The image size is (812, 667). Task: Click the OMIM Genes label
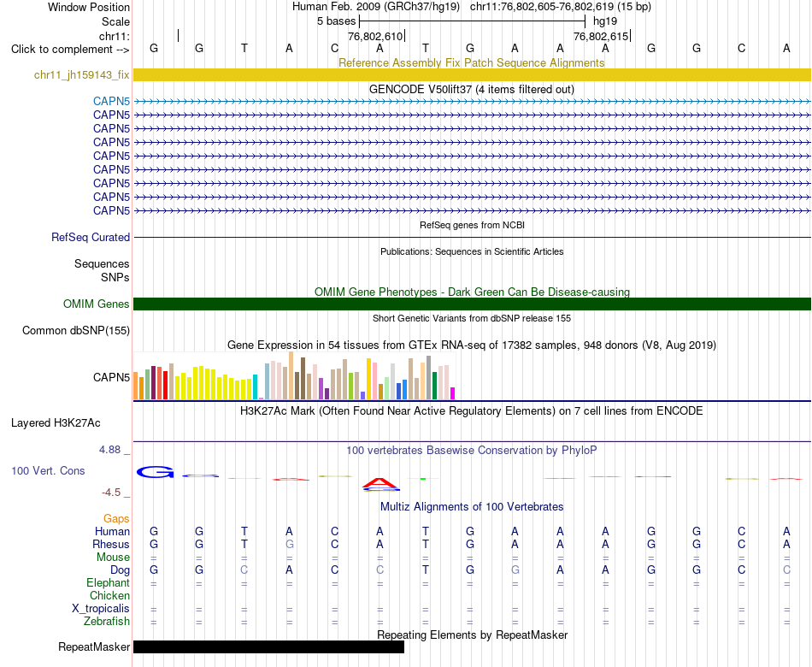point(97,304)
